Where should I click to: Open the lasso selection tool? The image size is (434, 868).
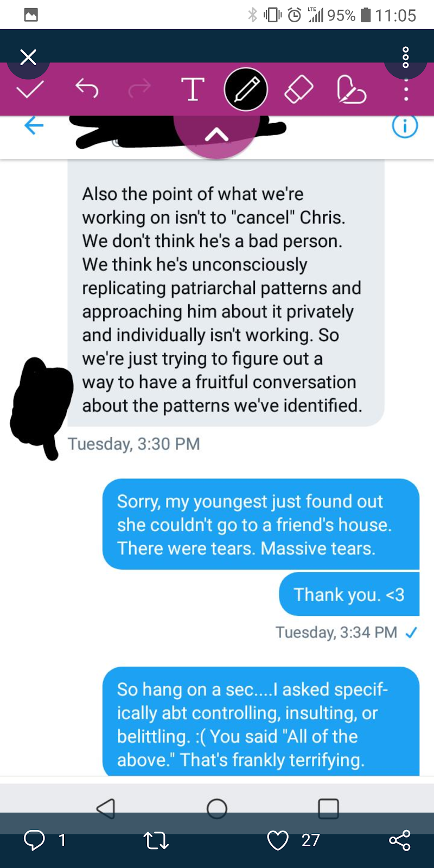[351, 89]
